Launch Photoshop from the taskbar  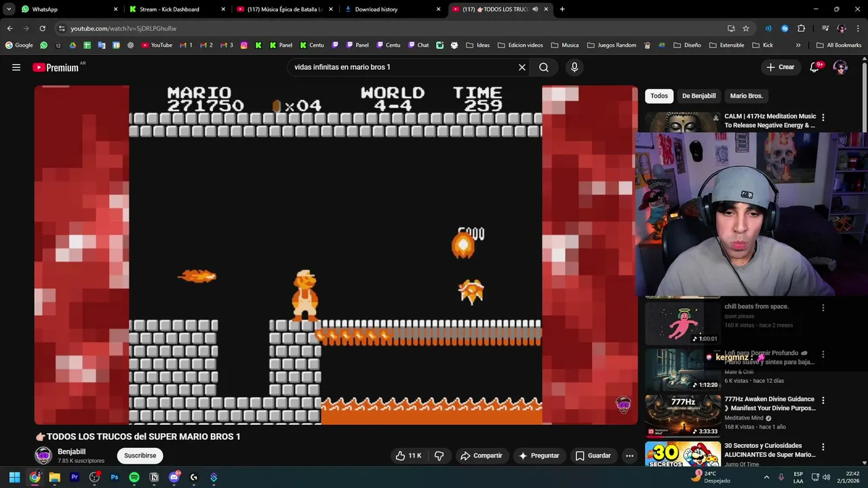pos(115,477)
